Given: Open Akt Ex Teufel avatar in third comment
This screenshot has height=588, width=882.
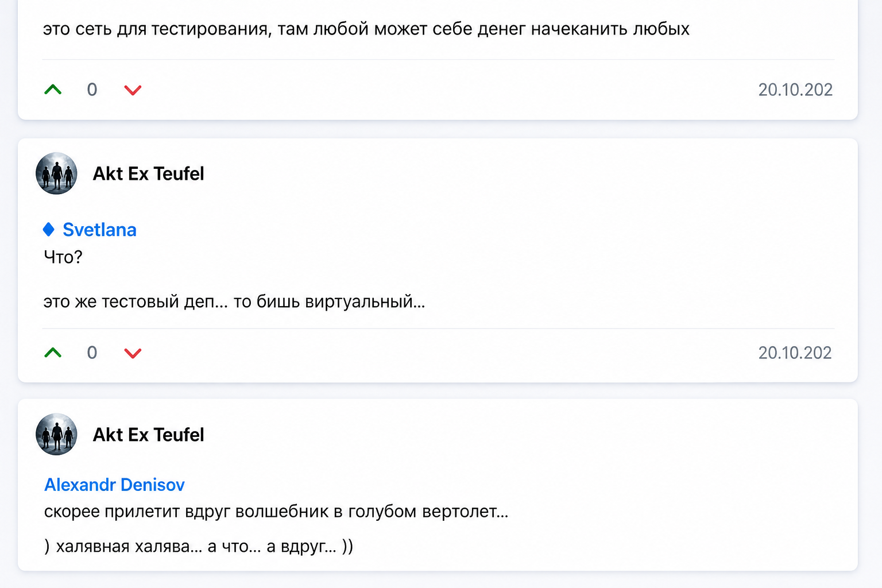Looking at the screenshot, I should [56, 435].
